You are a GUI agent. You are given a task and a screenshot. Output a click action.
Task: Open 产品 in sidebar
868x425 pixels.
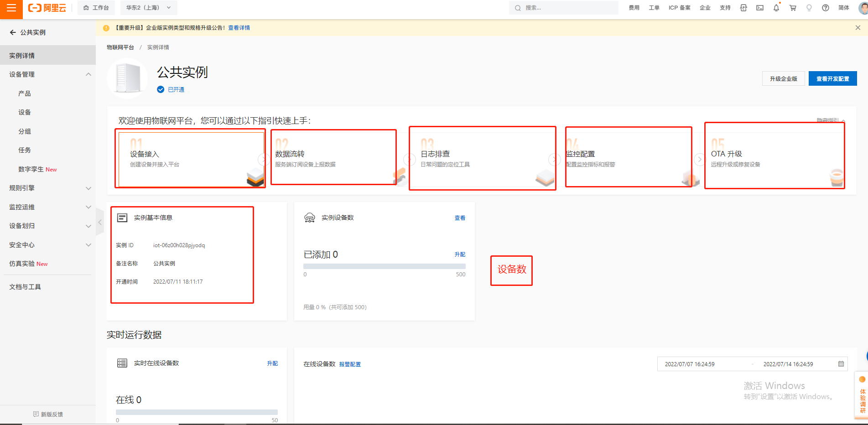point(25,93)
